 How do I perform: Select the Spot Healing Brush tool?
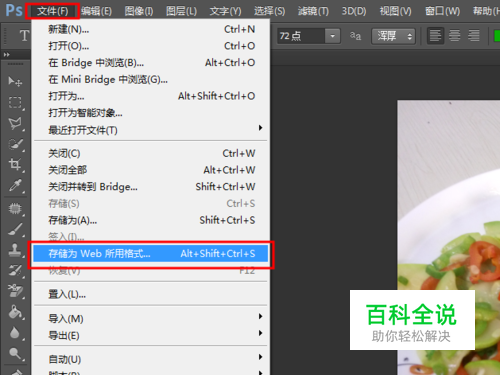pos(15,209)
